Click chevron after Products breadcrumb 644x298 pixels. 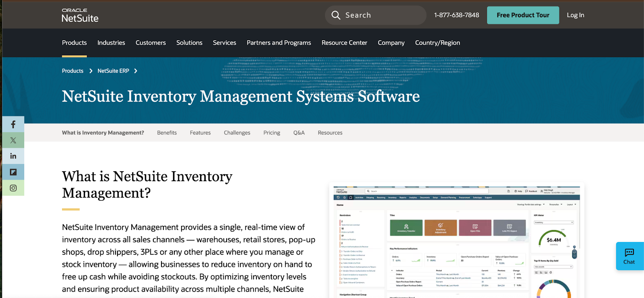[91, 71]
